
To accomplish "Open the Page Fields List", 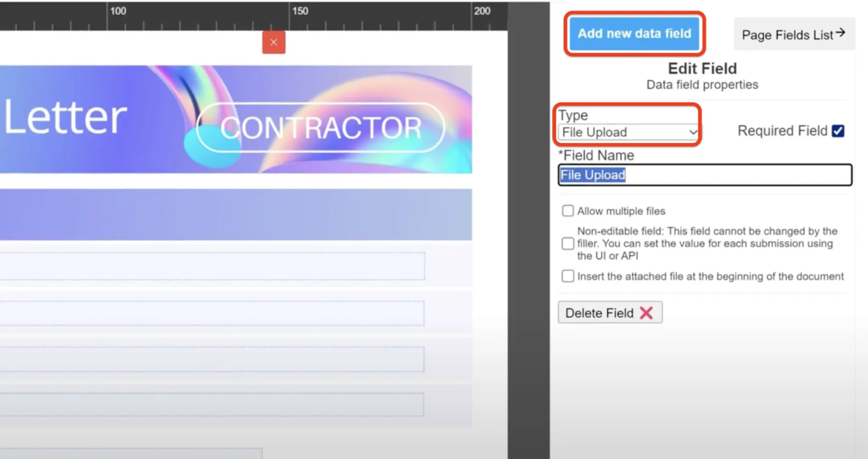I will (794, 34).
